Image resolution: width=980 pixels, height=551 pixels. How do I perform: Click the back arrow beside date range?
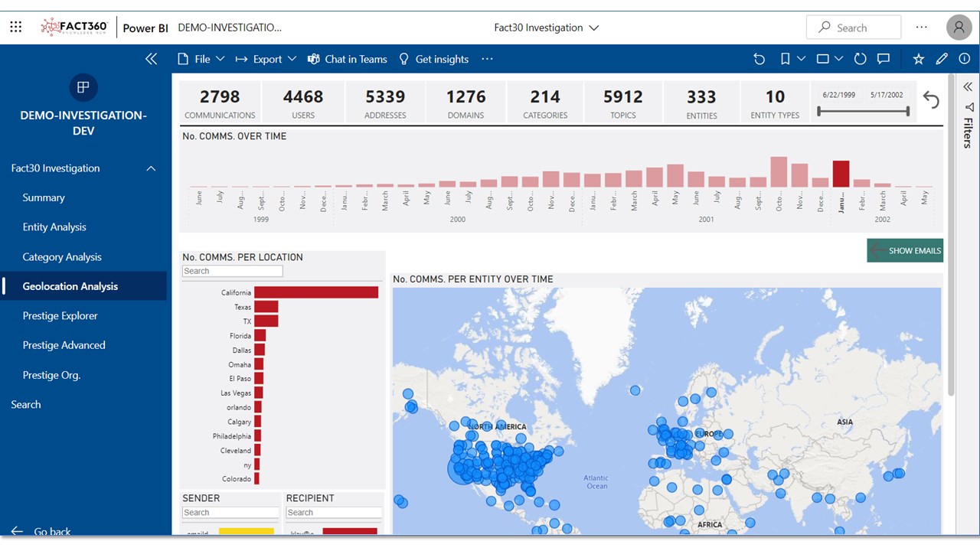[x=931, y=100]
